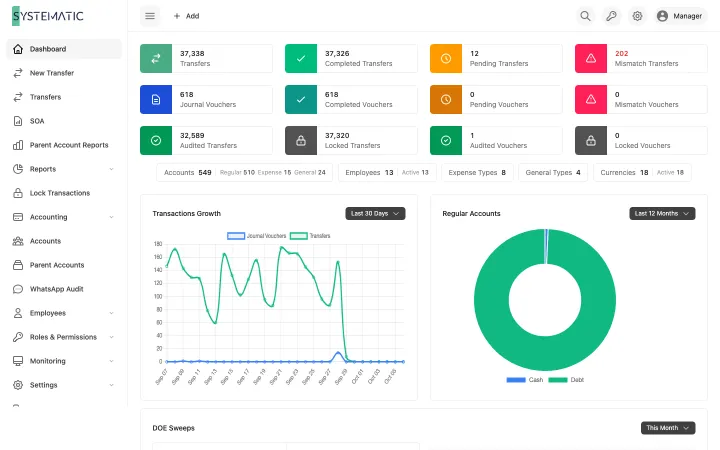Open search with the magnifier icon
720x450 pixels.
click(585, 16)
